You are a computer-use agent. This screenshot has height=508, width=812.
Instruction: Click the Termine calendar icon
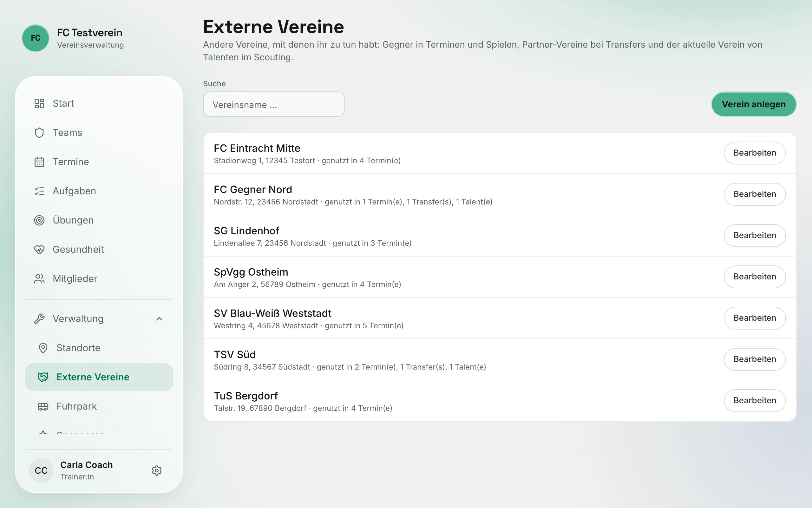point(39,162)
